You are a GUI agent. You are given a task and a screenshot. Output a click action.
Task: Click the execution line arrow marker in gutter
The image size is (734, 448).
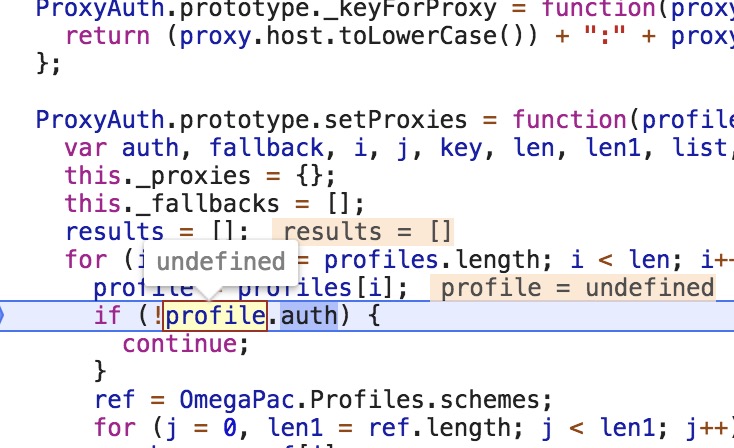tap(1, 316)
